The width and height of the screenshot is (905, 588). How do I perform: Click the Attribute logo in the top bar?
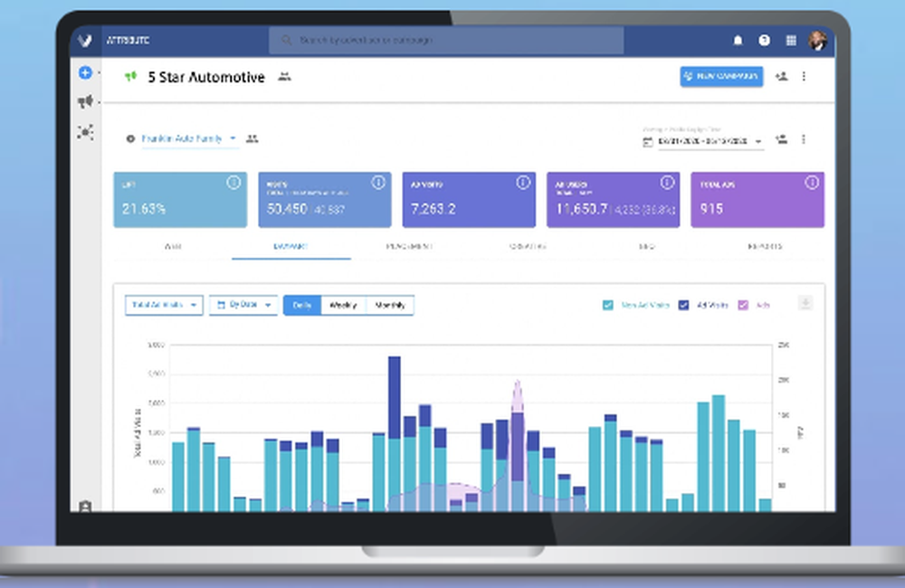click(85, 41)
